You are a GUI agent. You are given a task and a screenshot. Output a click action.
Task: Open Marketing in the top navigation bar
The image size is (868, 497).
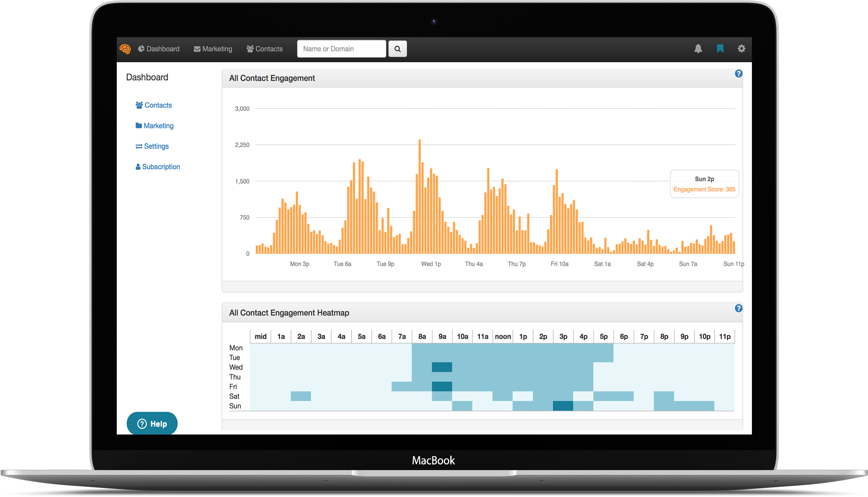(213, 49)
